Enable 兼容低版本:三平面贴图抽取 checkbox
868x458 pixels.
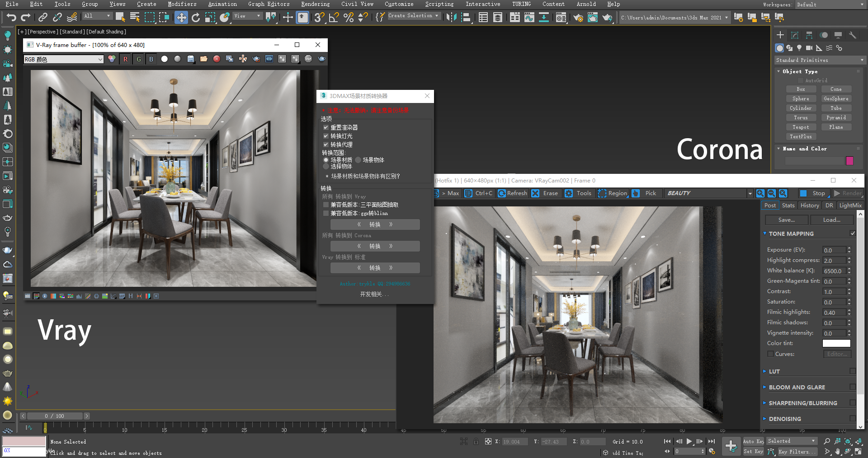pos(326,205)
